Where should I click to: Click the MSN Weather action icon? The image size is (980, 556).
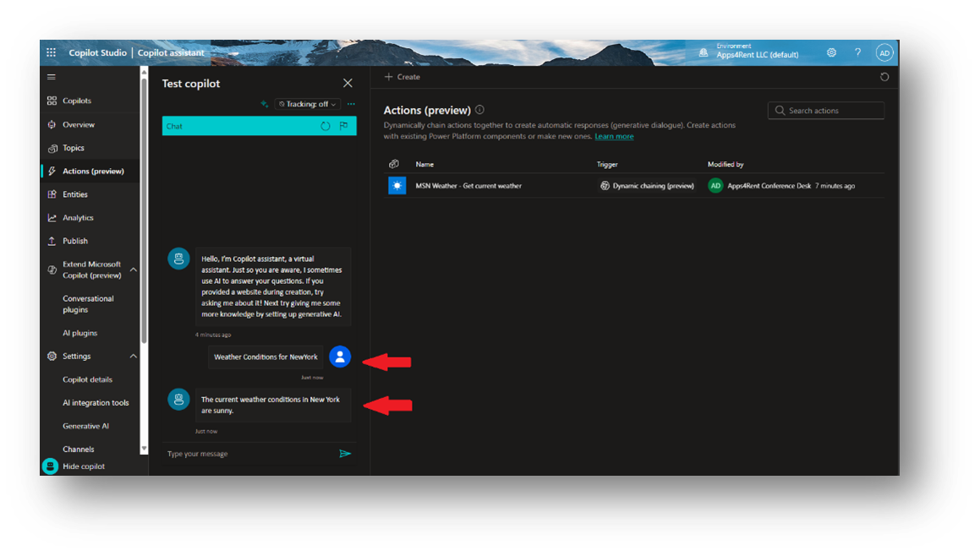[x=397, y=185]
